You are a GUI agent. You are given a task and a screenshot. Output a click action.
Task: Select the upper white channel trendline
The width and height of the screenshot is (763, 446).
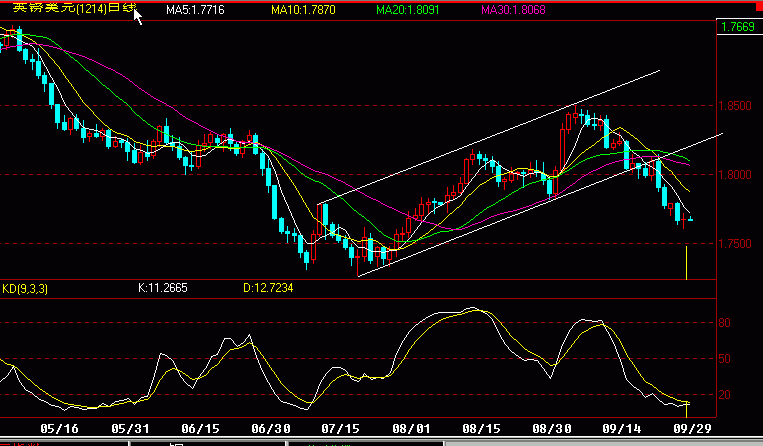[489, 138]
